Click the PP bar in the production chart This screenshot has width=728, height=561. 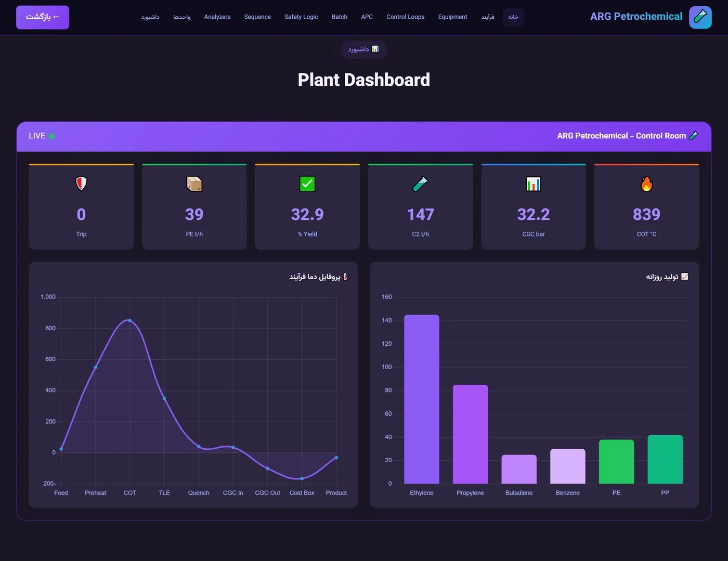tap(665, 460)
